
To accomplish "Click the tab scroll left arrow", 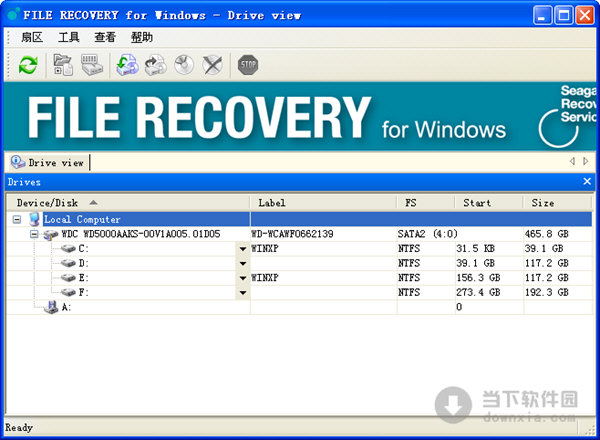I will tap(572, 161).
